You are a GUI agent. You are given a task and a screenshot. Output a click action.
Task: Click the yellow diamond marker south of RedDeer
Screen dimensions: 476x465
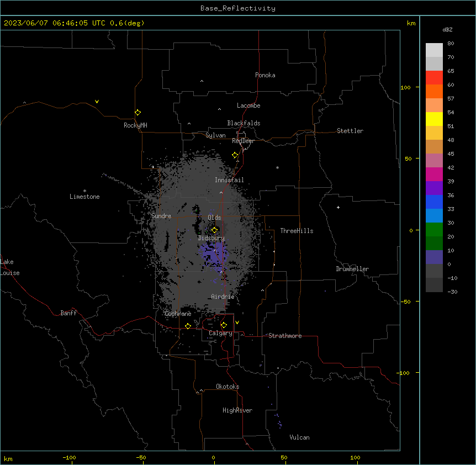[x=235, y=155]
